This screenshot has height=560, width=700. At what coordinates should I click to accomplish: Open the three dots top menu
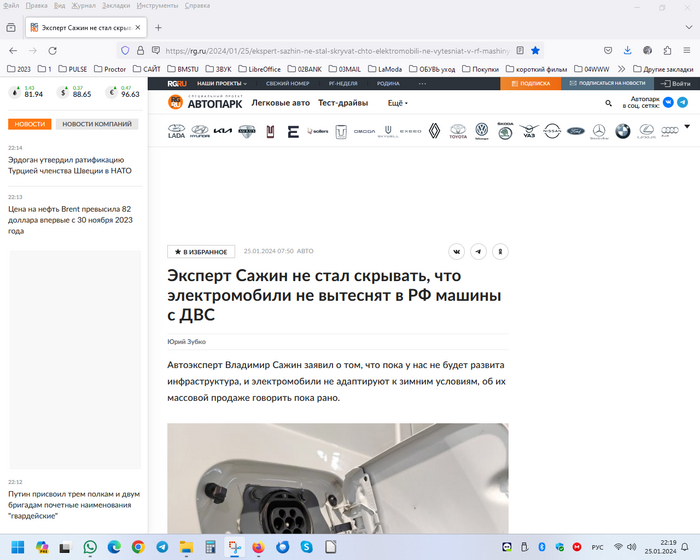click(422, 84)
